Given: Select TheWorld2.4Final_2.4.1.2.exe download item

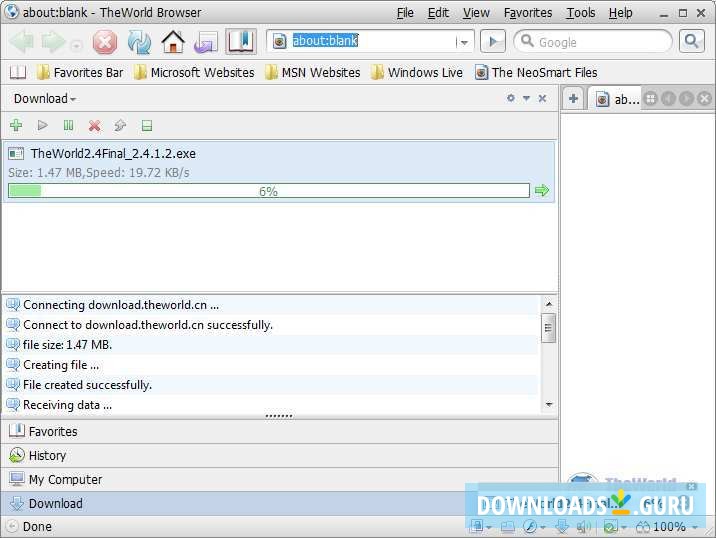Looking at the screenshot, I should [279, 172].
